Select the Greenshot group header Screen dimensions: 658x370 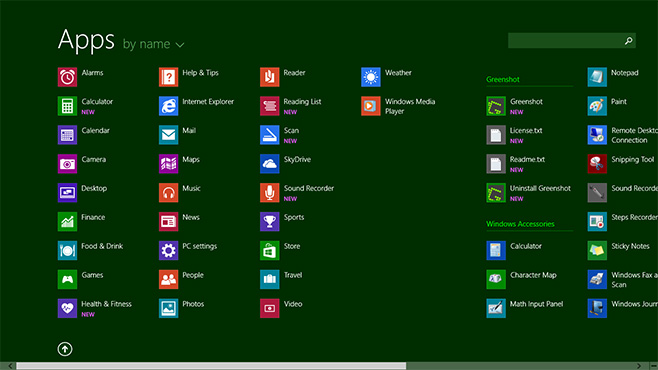(503, 79)
